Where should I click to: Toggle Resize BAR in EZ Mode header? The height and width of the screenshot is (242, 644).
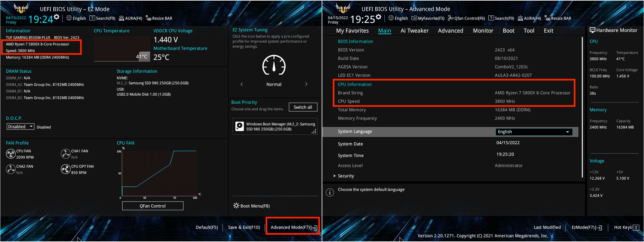159,18
